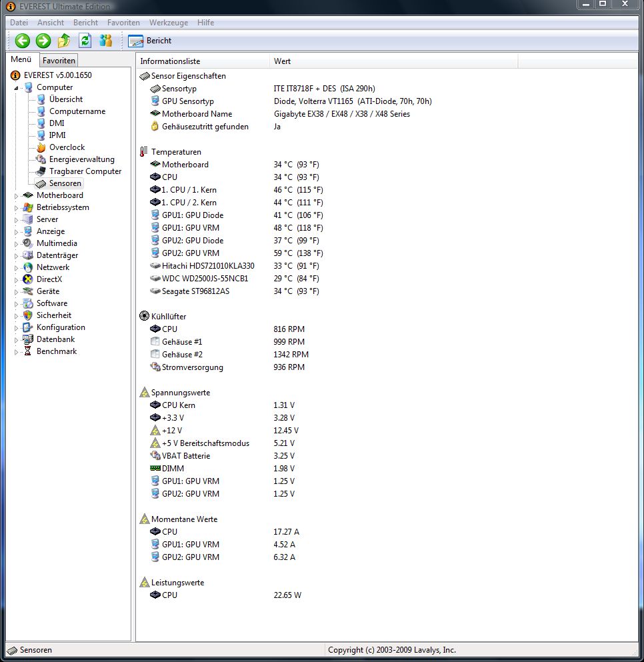644x662 pixels.
Task: Open the Favoriten menu in menu bar
Action: click(123, 23)
